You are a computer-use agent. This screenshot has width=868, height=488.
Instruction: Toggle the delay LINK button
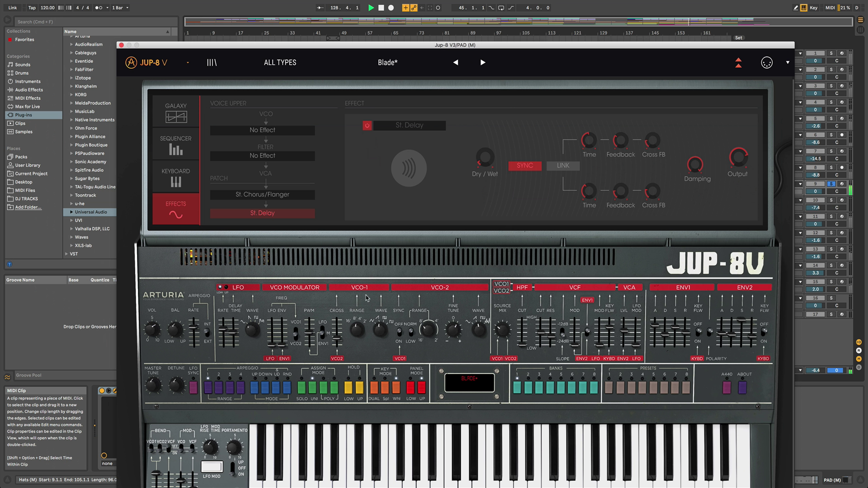(563, 166)
